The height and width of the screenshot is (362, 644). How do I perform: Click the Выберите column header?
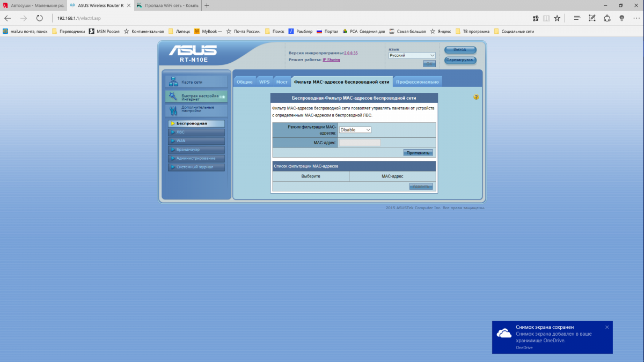311,176
